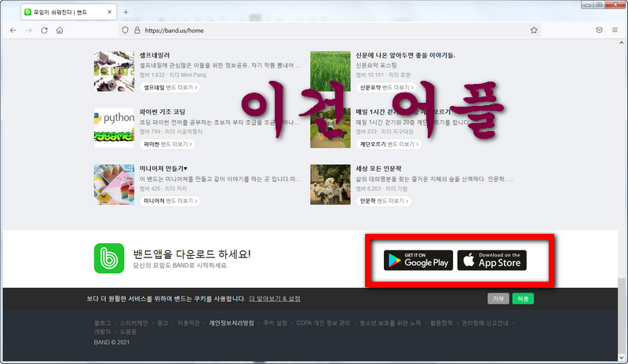This screenshot has height=364, width=628.
Task: Click the band.us/home address bar
Action: tap(328, 31)
